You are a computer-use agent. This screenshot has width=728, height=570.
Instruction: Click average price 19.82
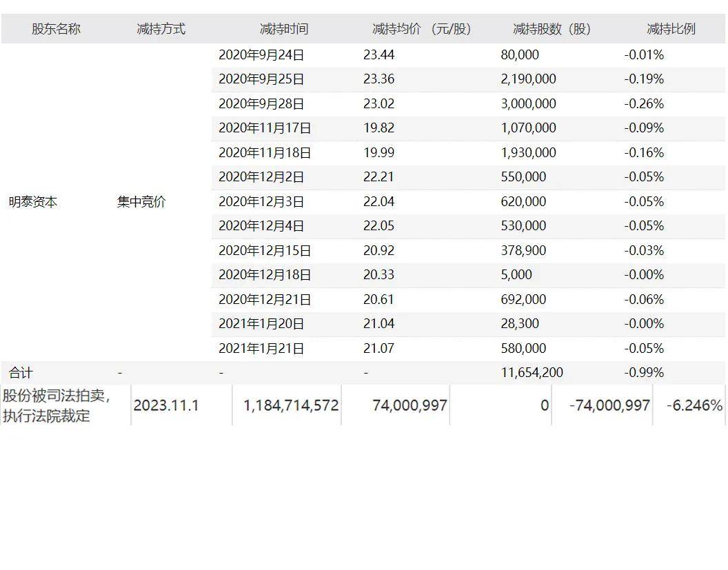pos(379,128)
